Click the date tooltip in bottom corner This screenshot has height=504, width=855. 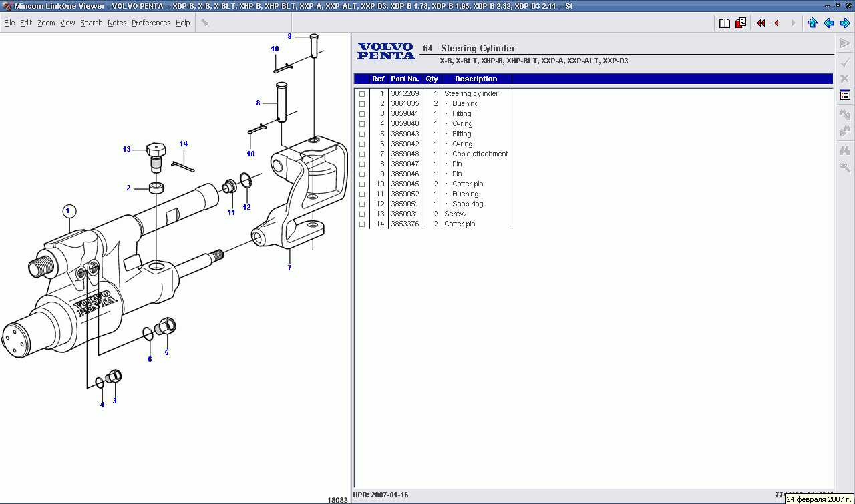point(820,499)
